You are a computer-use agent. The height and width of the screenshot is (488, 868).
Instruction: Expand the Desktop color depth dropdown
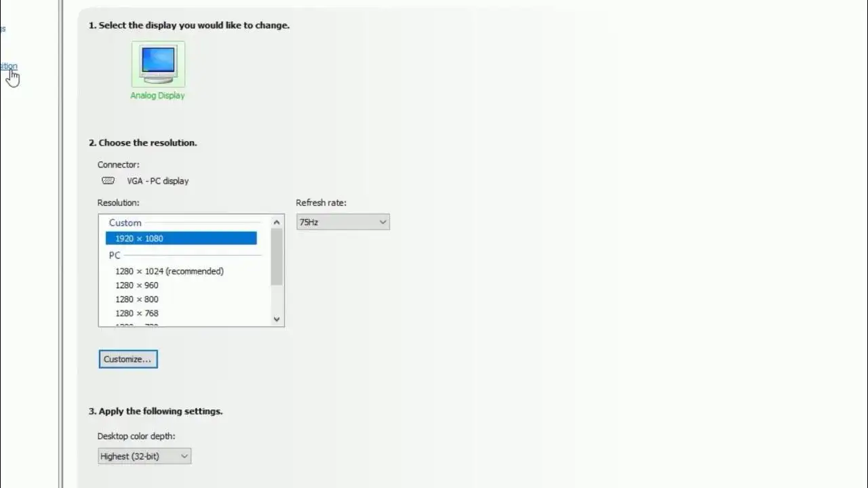[x=144, y=457]
